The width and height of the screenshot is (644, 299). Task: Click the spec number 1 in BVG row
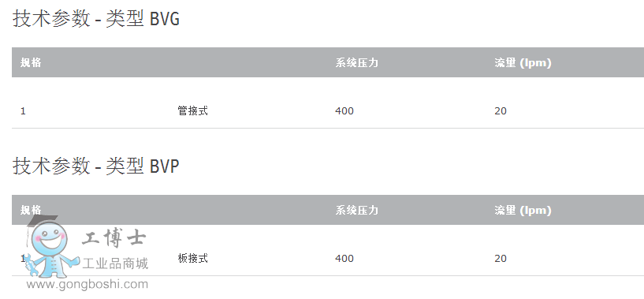(23, 111)
